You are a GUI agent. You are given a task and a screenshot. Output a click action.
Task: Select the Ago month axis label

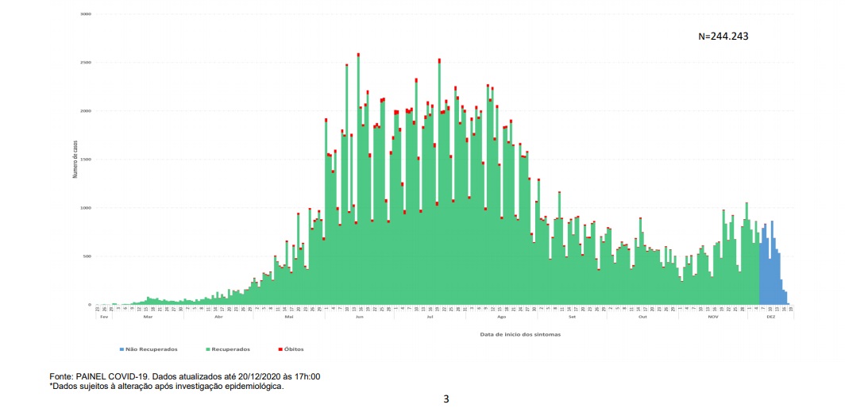tap(500, 316)
